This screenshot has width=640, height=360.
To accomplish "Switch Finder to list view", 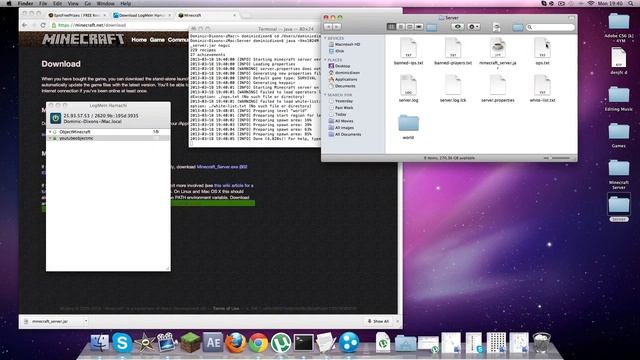I will point(400,27).
